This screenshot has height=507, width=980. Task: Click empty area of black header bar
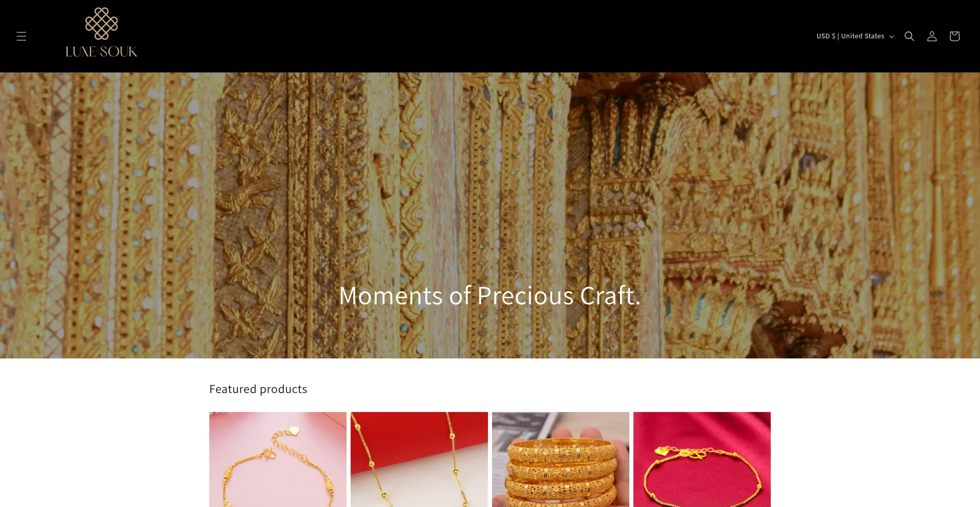tap(459, 36)
